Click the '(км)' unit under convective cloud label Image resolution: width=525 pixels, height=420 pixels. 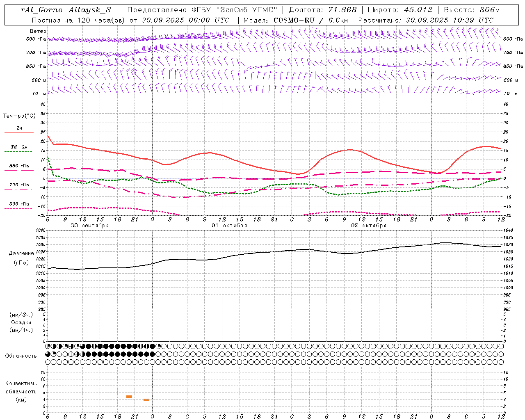click(x=21, y=399)
